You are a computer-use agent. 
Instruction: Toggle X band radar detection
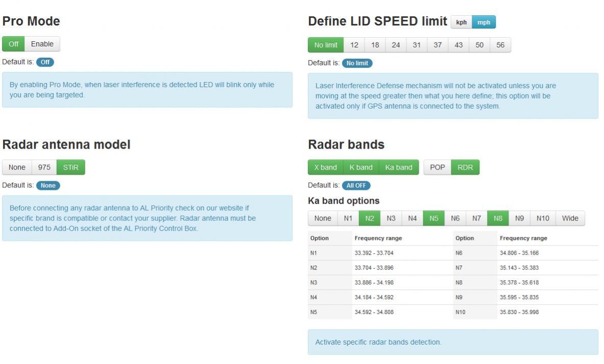[x=325, y=167]
